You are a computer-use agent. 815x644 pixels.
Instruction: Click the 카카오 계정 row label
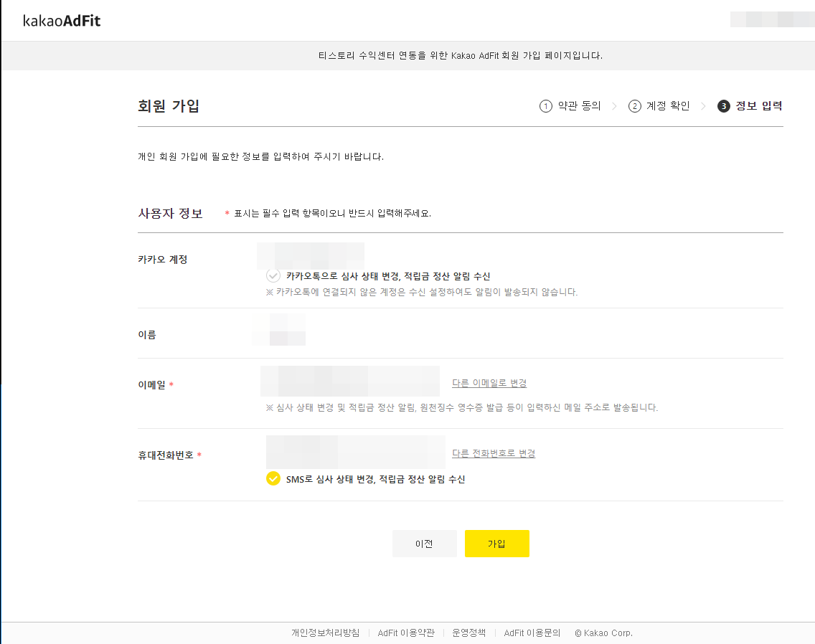click(163, 260)
